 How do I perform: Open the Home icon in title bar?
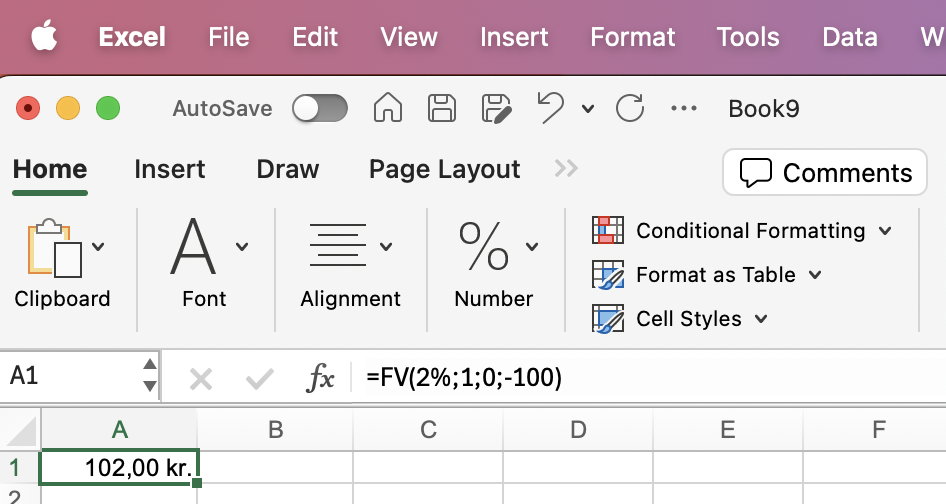pos(387,108)
